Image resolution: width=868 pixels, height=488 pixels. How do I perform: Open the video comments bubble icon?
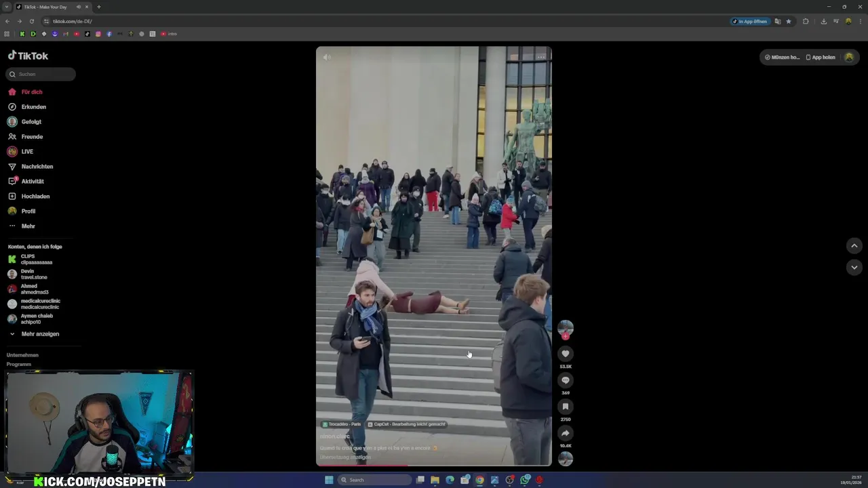point(566,380)
